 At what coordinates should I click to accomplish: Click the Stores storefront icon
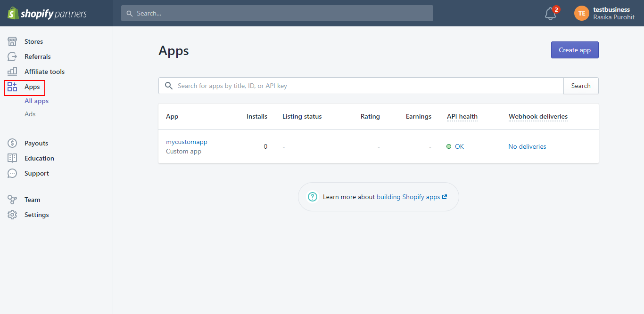(x=12, y=41)
